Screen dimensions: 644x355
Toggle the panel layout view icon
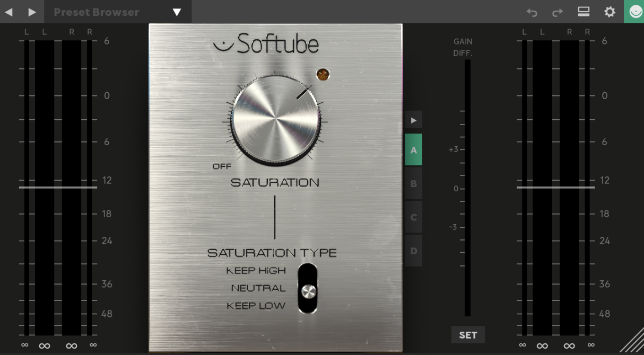click(584, 12)
